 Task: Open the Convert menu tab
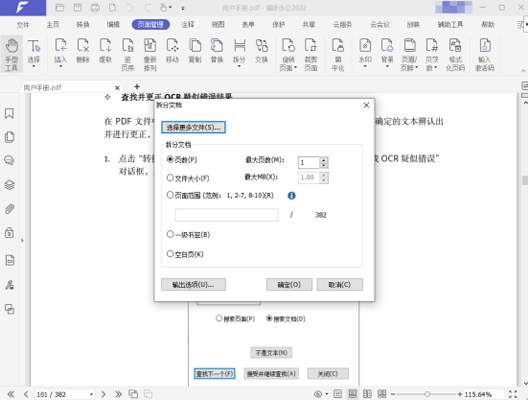[x=83, y=25]
